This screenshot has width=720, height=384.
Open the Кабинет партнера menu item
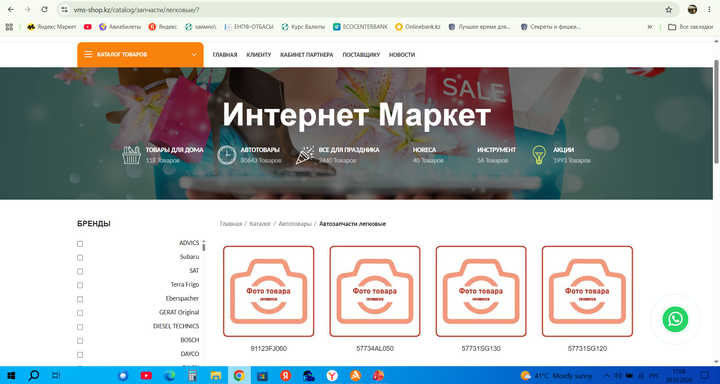coord(307,55)
